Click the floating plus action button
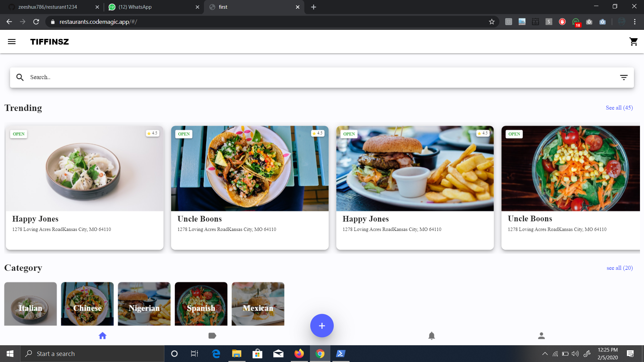This screenshot has width=644, height=362. point(322,325)
